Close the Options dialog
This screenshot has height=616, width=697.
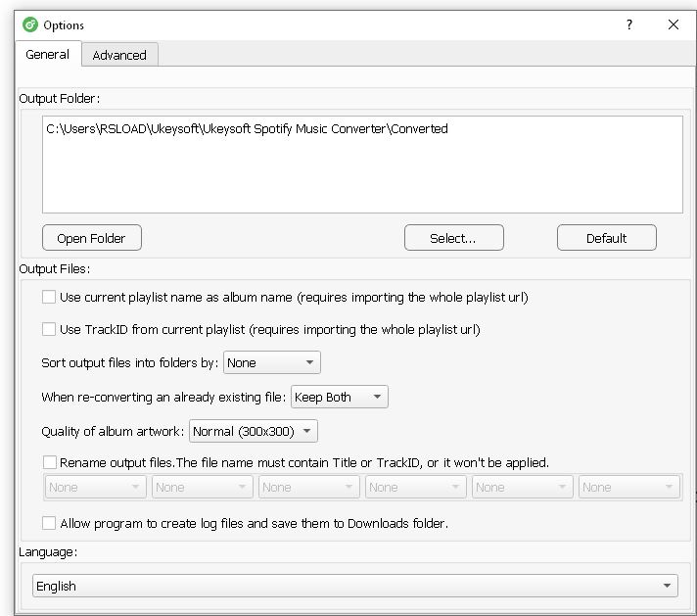coord(673,24)
